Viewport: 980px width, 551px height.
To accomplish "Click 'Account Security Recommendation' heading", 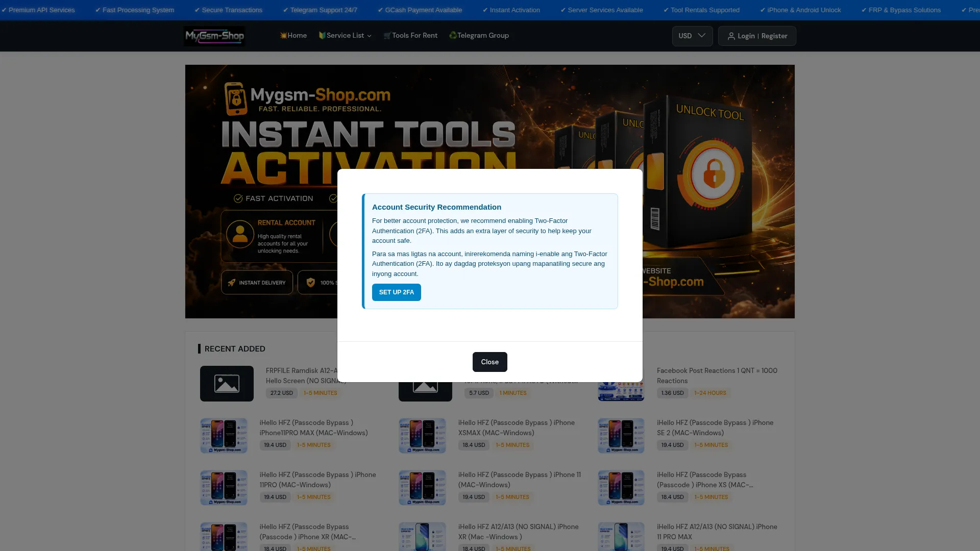I will click(x=436, y=207).
